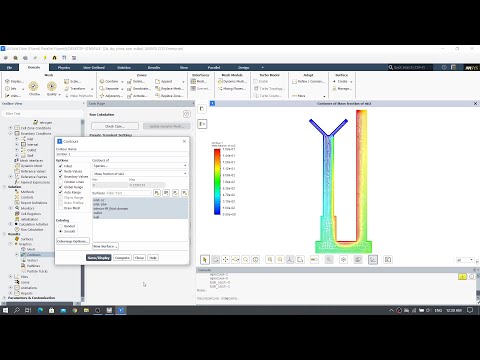
Task: Expand the Monitors tree node
Action: pyautogui.click(x=11, y=208)
